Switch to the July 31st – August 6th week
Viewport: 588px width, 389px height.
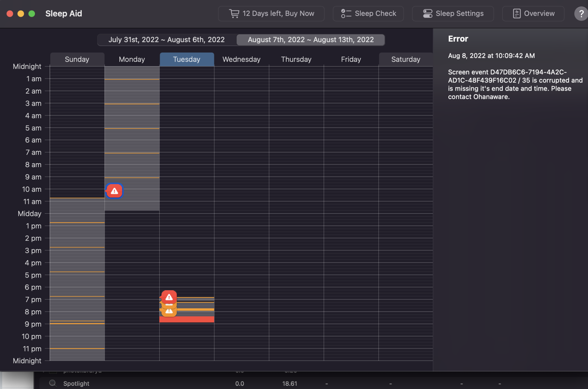[166, 40]
